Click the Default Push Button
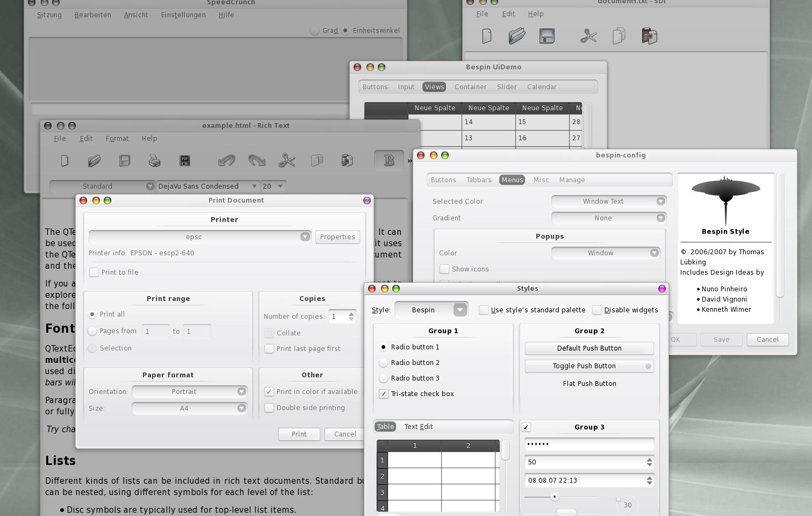The height and width of the screenshot is (516, 812). click(589, 348)
